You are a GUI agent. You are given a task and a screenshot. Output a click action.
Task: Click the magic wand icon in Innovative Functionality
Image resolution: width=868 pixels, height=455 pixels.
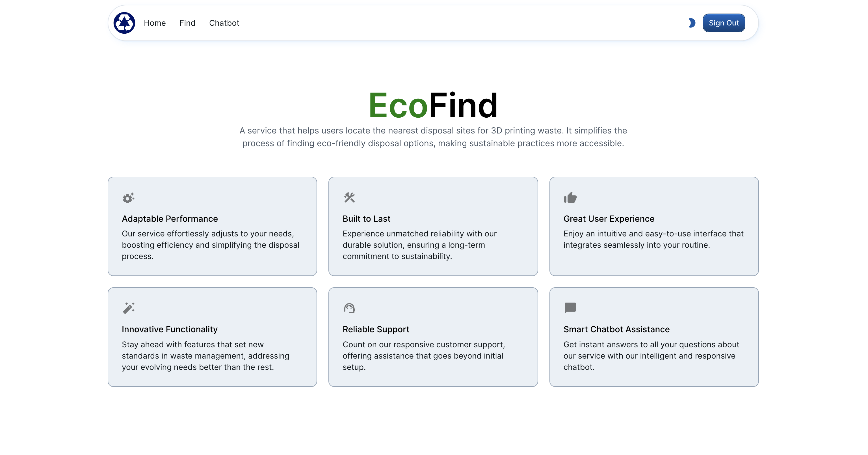pyautogui.click(x=128, y=308)
